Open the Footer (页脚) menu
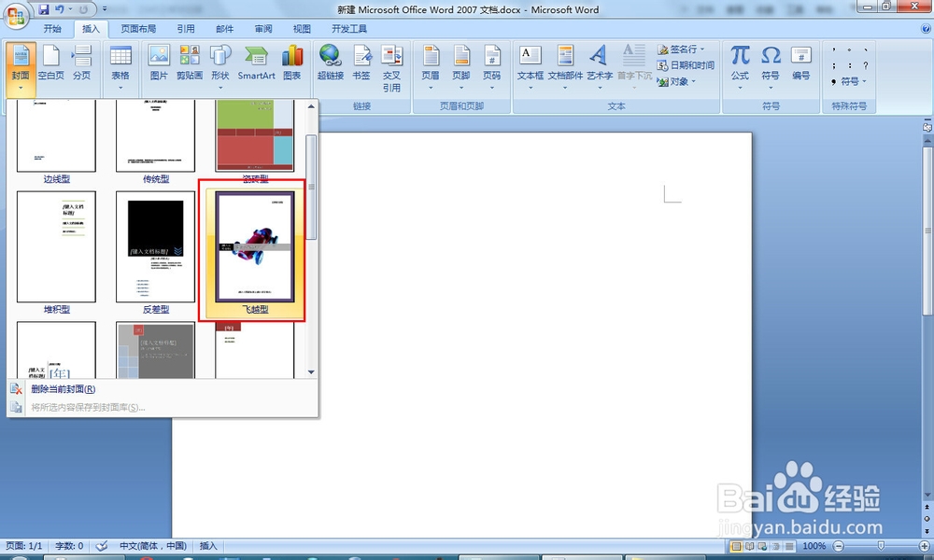The height and width of the screenshot is (560, 934). pos(461,68)
